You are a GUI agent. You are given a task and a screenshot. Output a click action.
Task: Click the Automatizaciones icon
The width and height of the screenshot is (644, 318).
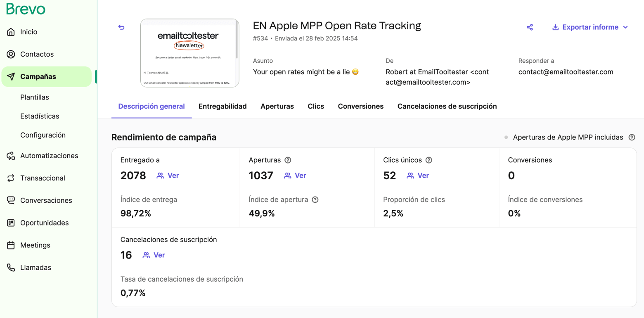pos(11,156)
